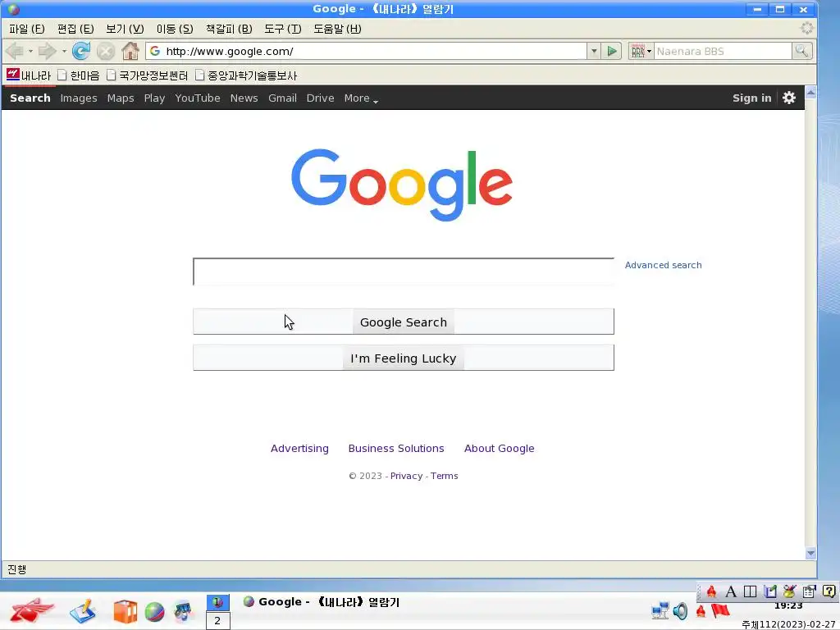The height and width of the screenshot is (630, 840).
Task: Click the BBS search engine icon
Action: click(x=637, y=52)
